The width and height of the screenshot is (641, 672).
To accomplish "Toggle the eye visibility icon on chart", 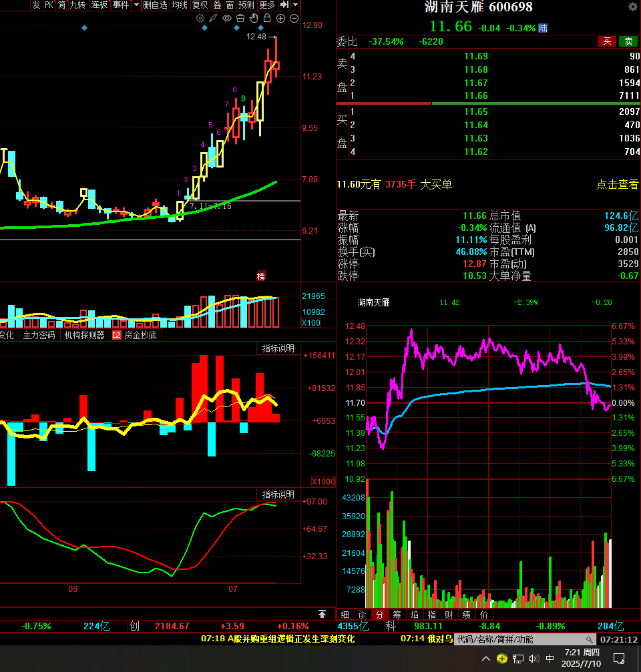I will point(227,18).
